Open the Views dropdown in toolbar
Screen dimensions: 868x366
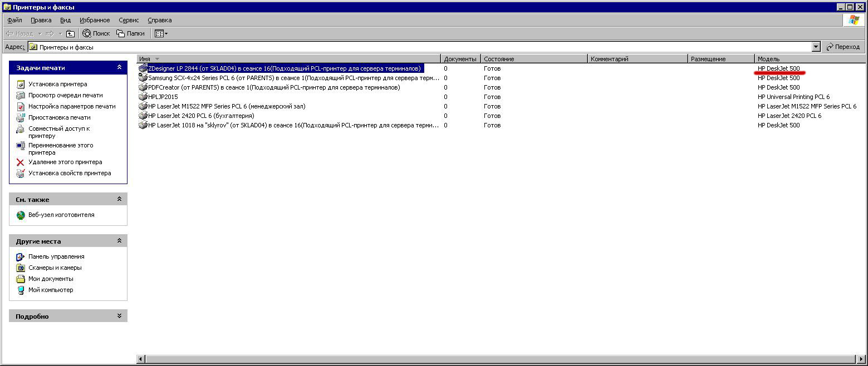point(161,33)
